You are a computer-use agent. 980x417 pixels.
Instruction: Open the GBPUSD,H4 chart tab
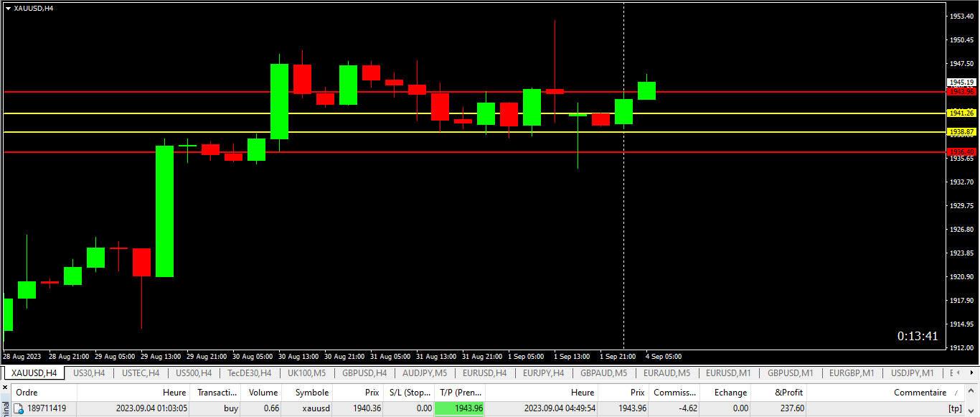point(364,373)
